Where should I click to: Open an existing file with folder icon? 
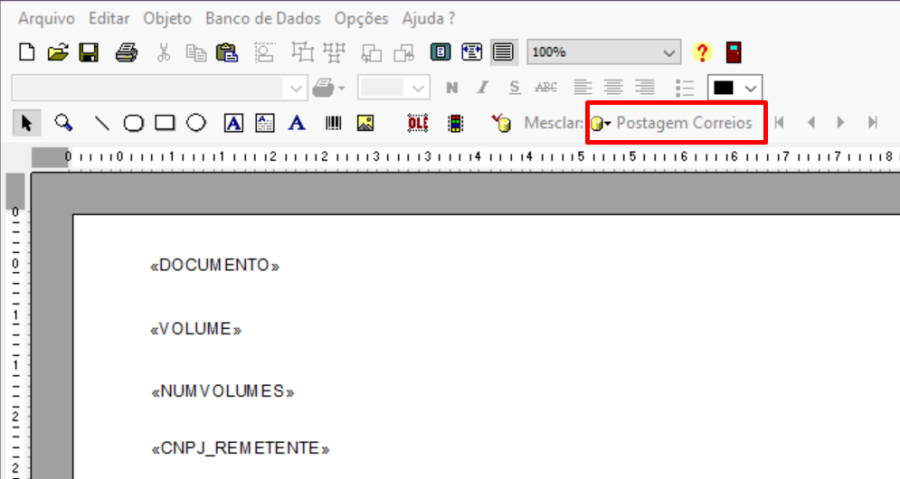click(x=57, y=52)
